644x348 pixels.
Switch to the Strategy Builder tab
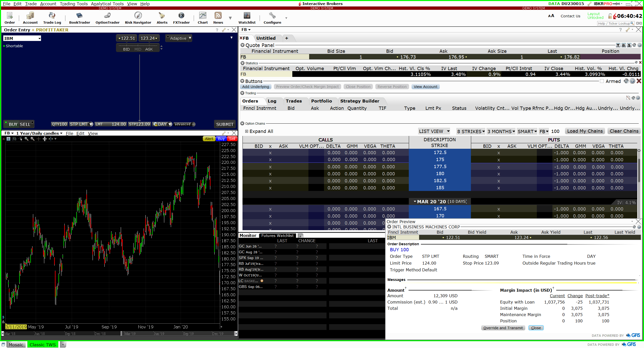pos(360,101)
